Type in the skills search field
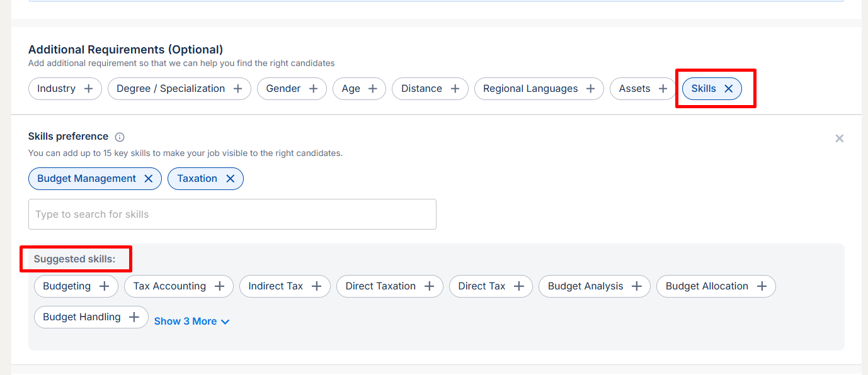Image resolution: width=868 pixels, height=375 pixels. click(232, 215)
